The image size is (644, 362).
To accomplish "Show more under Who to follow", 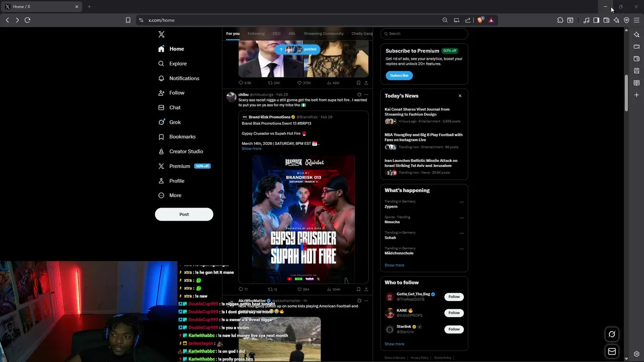I will click(394, 344).
